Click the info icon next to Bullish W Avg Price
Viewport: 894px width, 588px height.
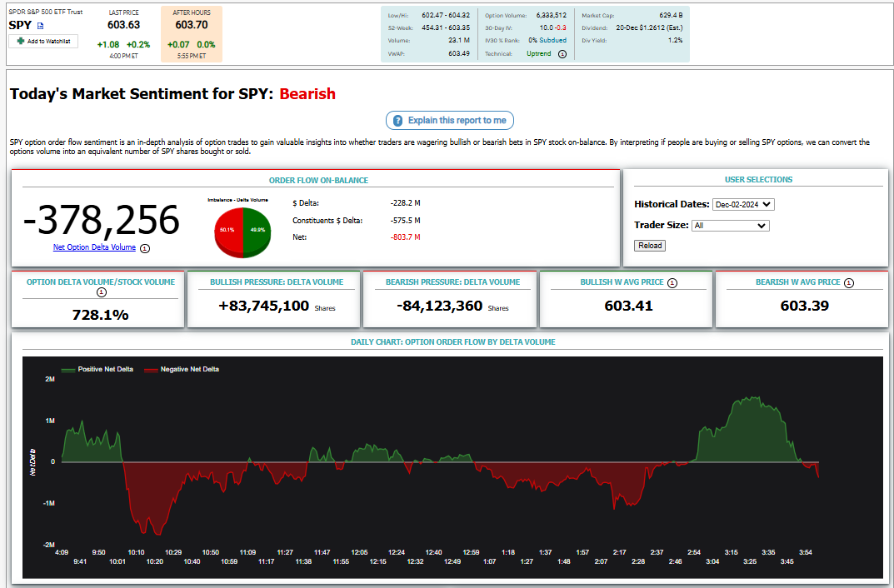(x=672, y=282)
